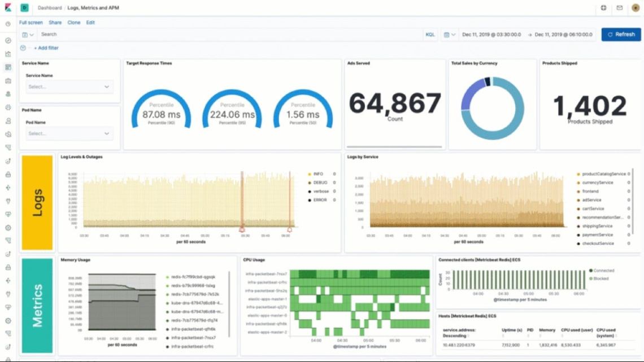Screen dimensions: 644x362
Task: Click the blue Refresh button
Action: (621, 34)
